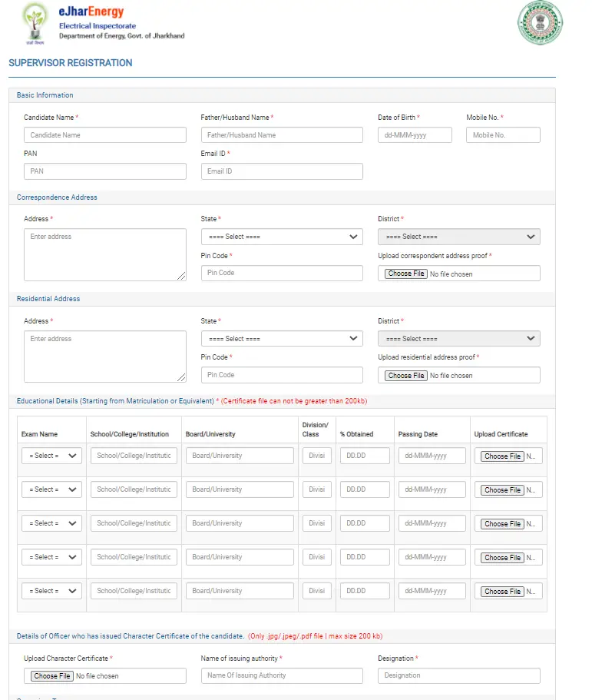Click the PAN input field

pyautogui.click(x=105, y=171)
